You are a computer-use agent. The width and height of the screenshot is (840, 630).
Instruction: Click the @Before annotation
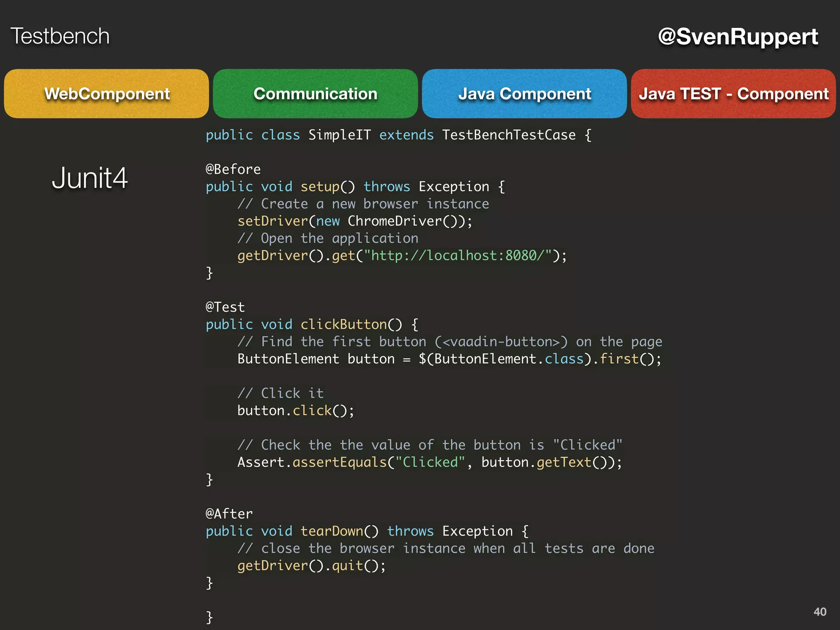[x=233, y=169]
